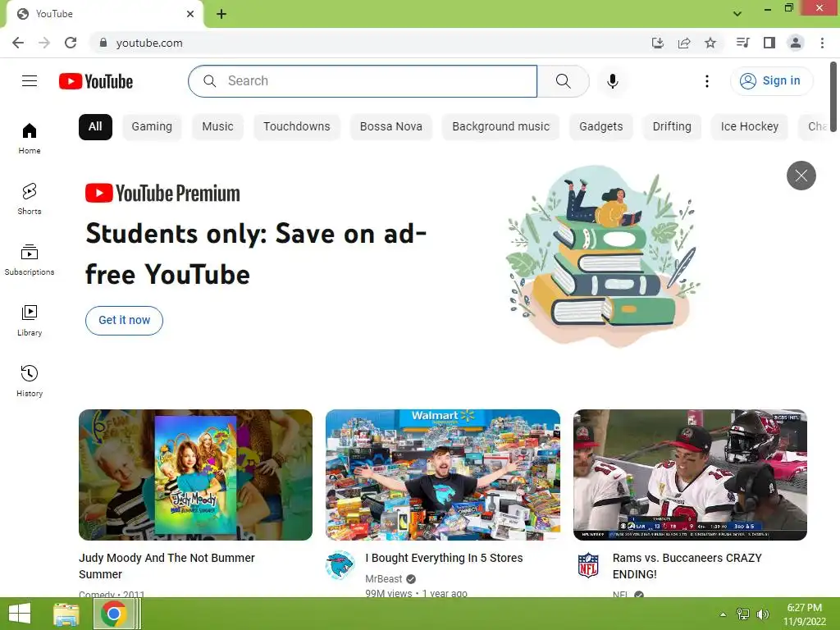Image resolution: width=840 pixels, height=630 pixels.
Task: Click the YouTube logo
Action: pyautogui.click(x=96, y=81)
